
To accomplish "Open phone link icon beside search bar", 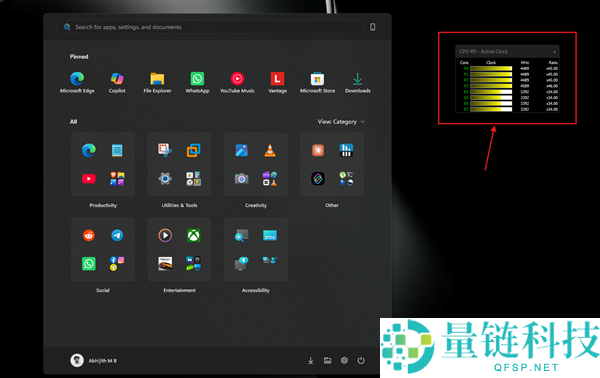I will 372,27.
